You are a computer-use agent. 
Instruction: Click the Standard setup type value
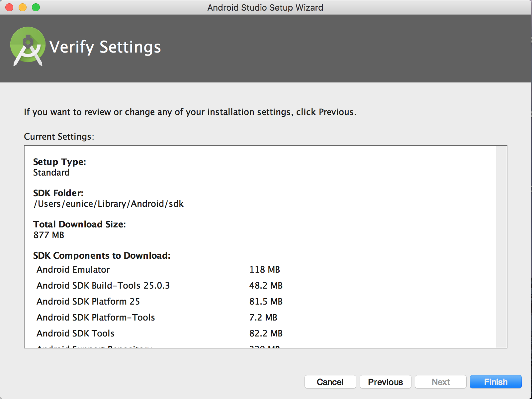coord(51,173)
